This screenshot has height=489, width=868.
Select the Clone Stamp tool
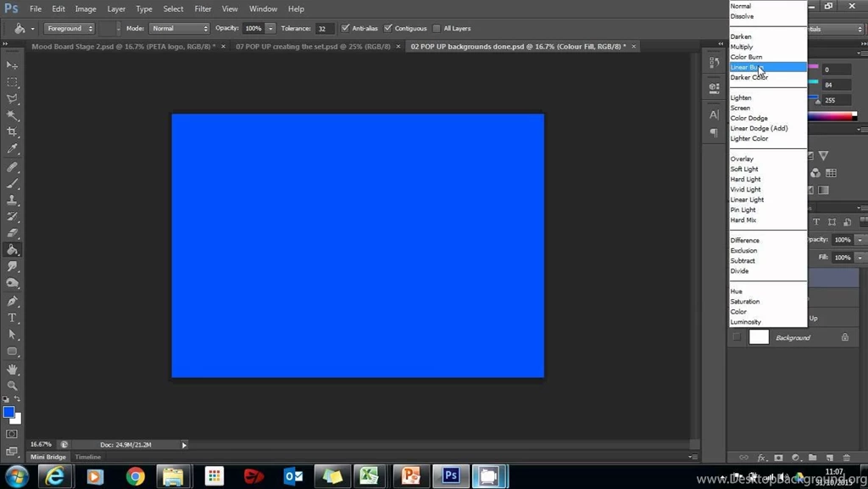click(12, 200)
